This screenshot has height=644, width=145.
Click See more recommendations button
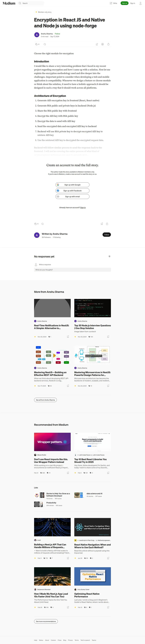pyautogui.click(x=46, y=621)
